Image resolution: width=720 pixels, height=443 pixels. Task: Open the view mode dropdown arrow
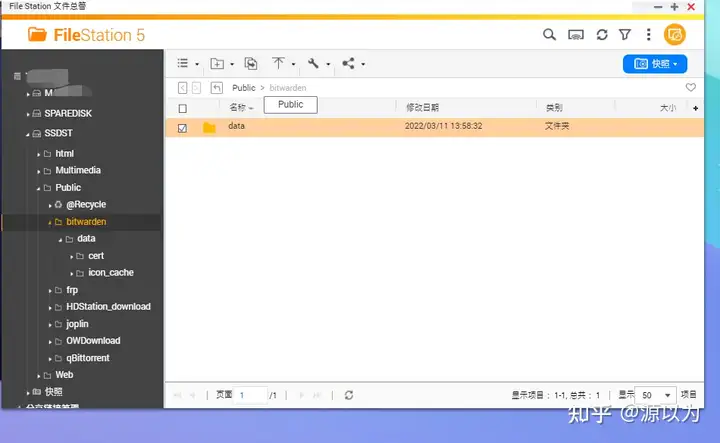point(197,64)
